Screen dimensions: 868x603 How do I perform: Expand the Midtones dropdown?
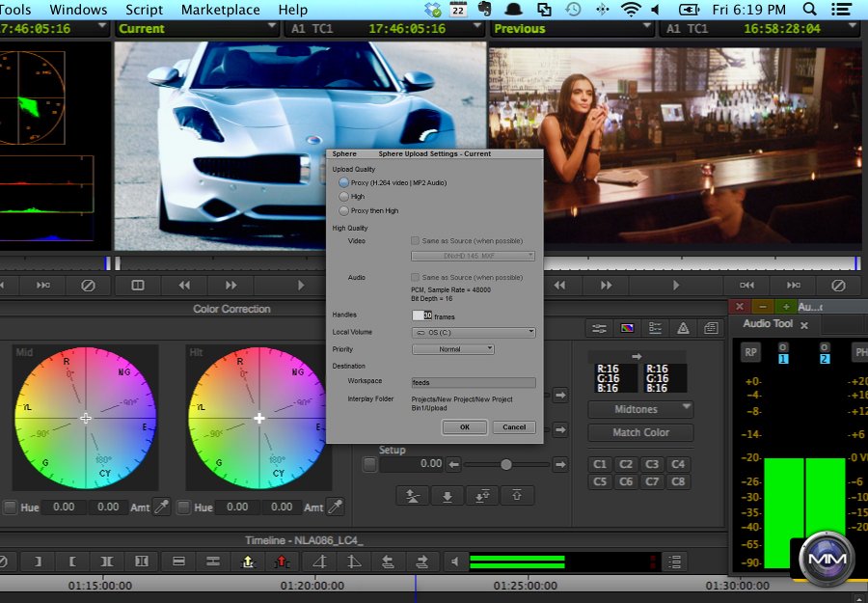640,409
